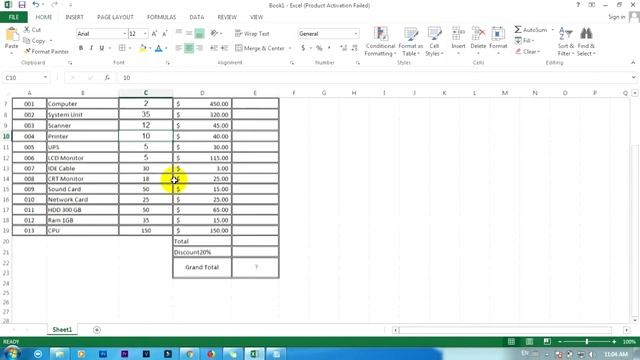Click the Insert cells icon
The image size is (640, 360).
[458, 34]
